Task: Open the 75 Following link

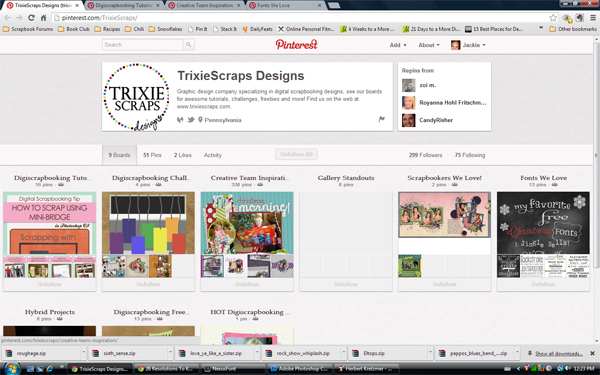Action: tap(470, 155)
